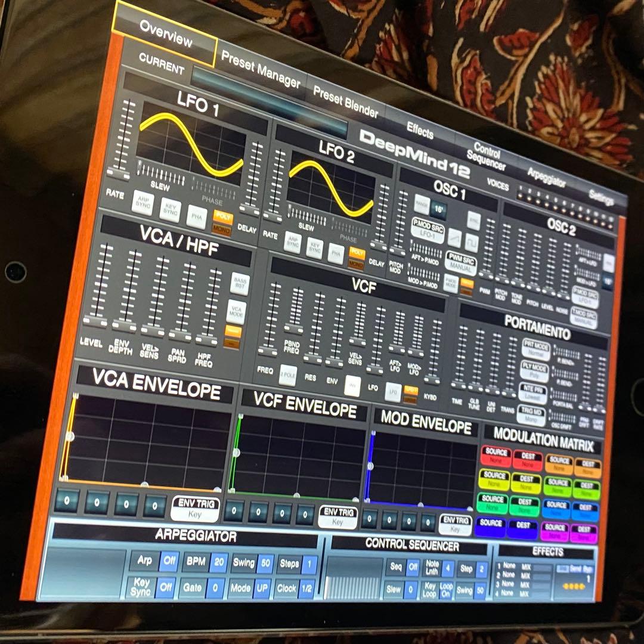
Task: Click the OSC 1 range 16' button
Action: click(x=438, y=208)
